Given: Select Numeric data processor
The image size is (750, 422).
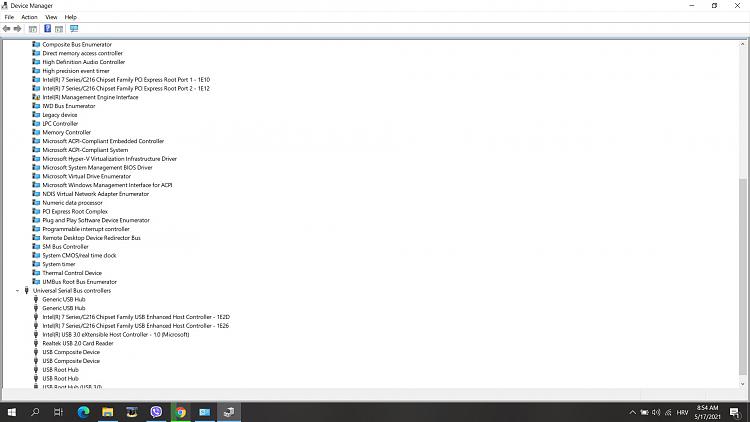Looking at the screenshot, I should pyautogui.click(x=72, y=202).
